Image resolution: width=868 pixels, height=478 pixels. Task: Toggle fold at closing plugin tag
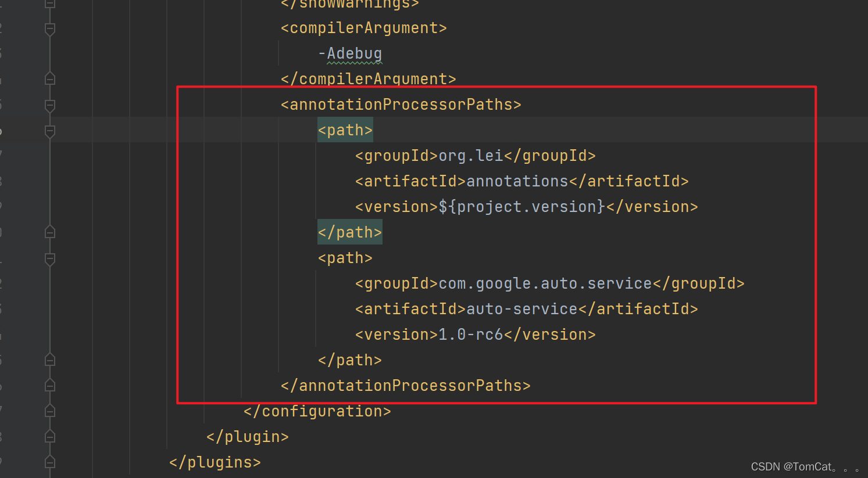pyautogui.click(x=50, y=436)
